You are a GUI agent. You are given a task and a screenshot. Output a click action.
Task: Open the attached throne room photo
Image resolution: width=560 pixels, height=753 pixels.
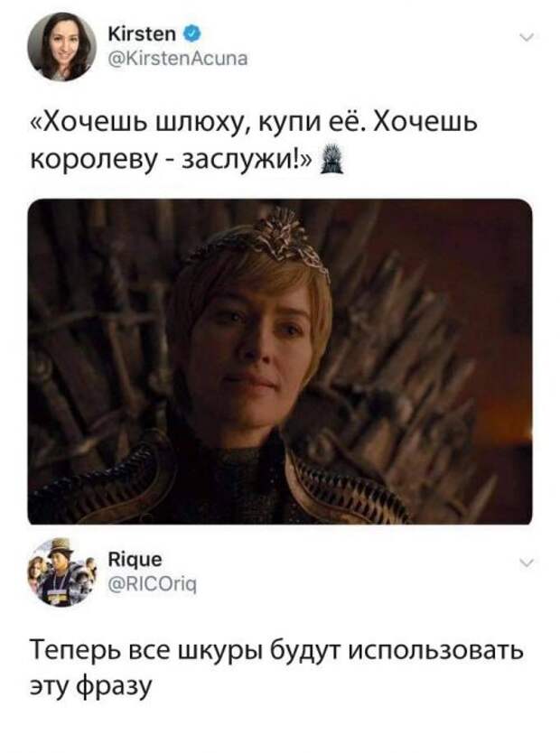[x=280, y=362]
